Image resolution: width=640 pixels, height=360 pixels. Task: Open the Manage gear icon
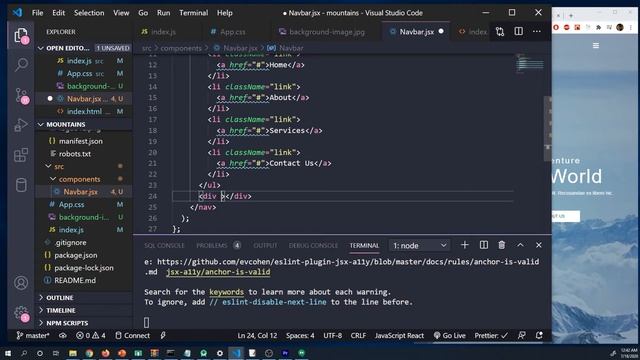[x=21, y=313]
